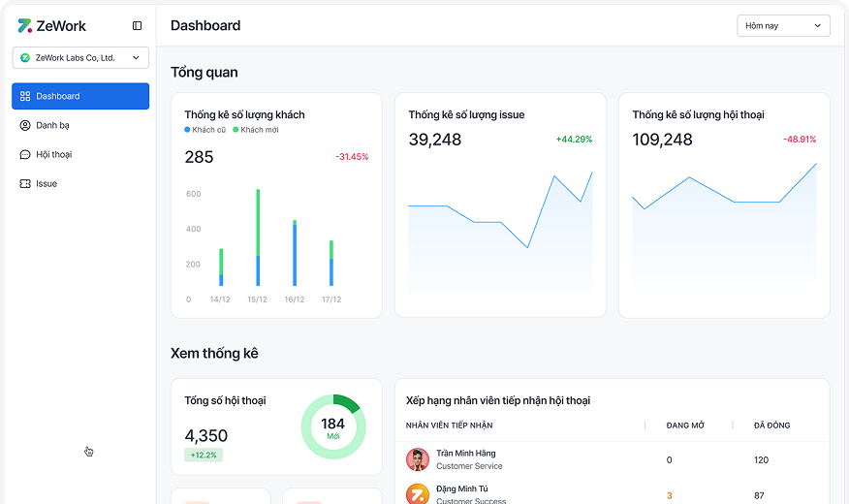Open the ZeWork Labs Co, Ltd. workspace dropdown
The image size is (849, 504).
80,58
